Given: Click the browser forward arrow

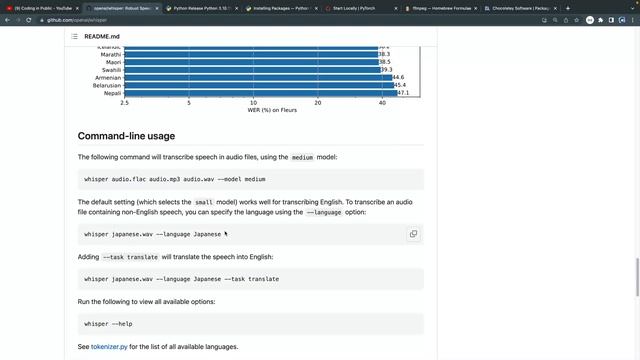Looking at the screenshot, I should 18,20.
